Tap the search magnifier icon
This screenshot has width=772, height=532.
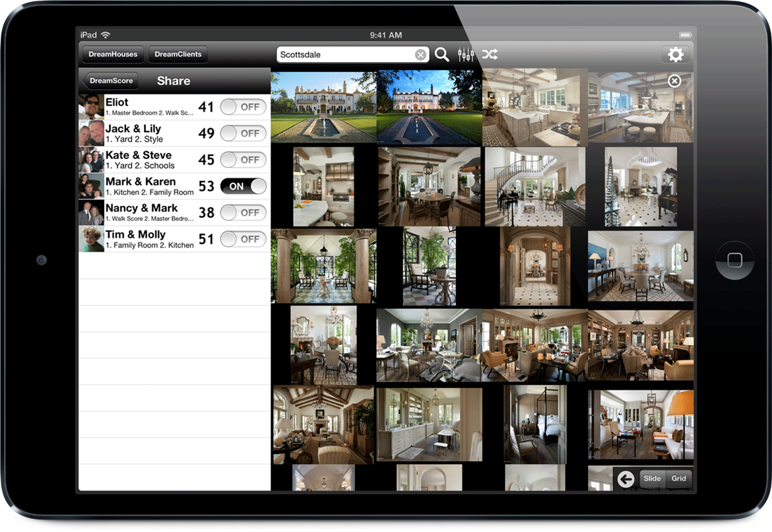click(441, 54)
